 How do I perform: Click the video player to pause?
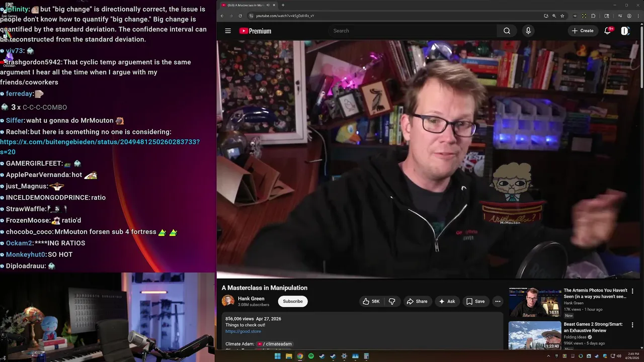pos(428,159)
